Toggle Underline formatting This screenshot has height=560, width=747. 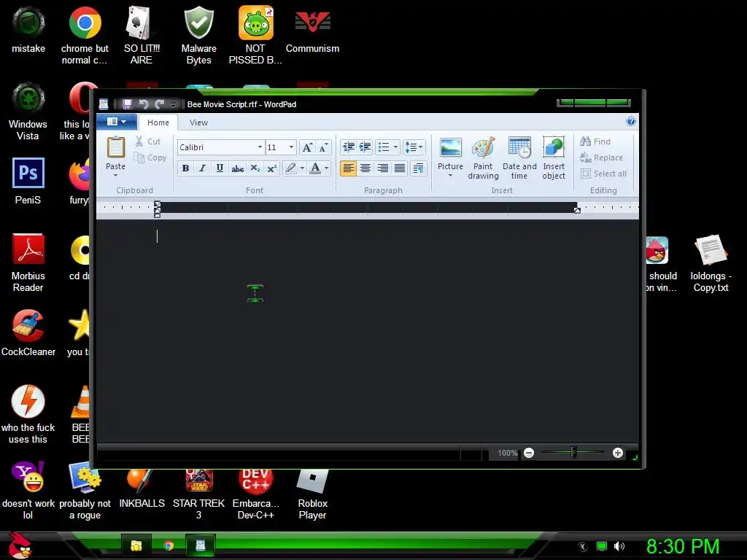[220, 168]
